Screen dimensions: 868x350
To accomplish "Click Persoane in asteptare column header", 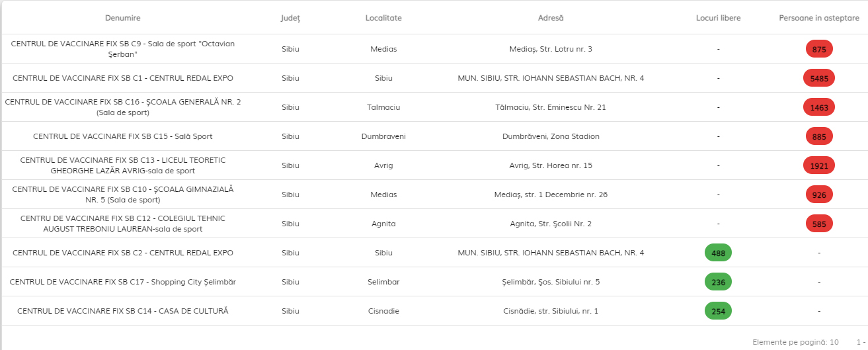I will click(x=819, y=18).
